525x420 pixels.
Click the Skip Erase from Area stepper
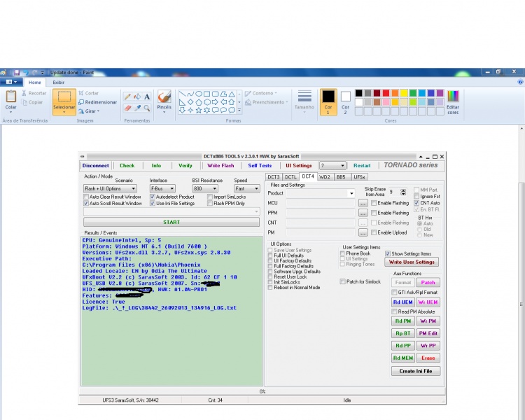pos(403,192)
